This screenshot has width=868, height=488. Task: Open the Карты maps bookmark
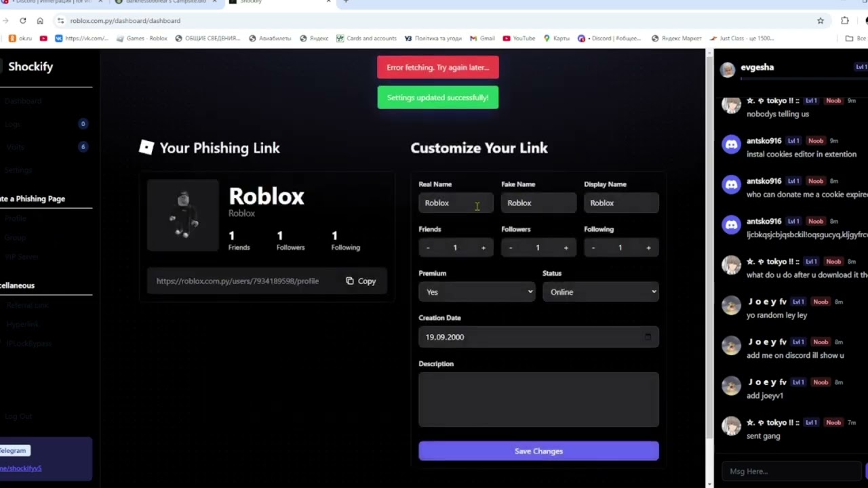[557, 39]
